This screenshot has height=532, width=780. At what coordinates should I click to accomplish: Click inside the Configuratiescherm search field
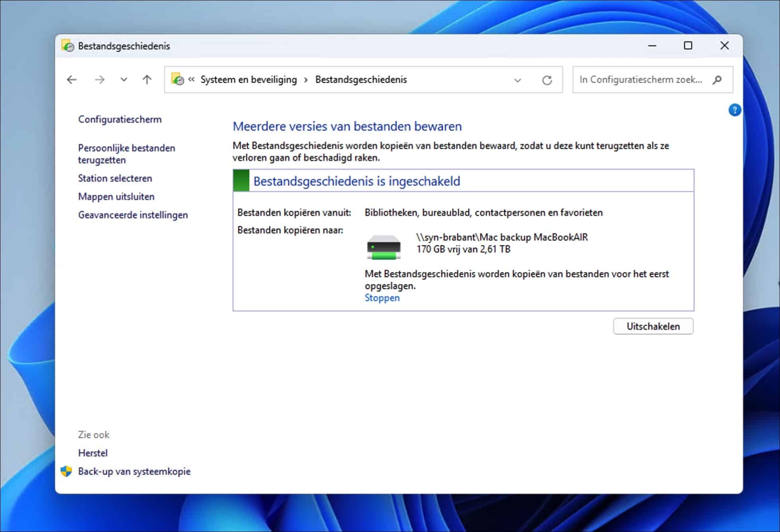tap(636, 80)
